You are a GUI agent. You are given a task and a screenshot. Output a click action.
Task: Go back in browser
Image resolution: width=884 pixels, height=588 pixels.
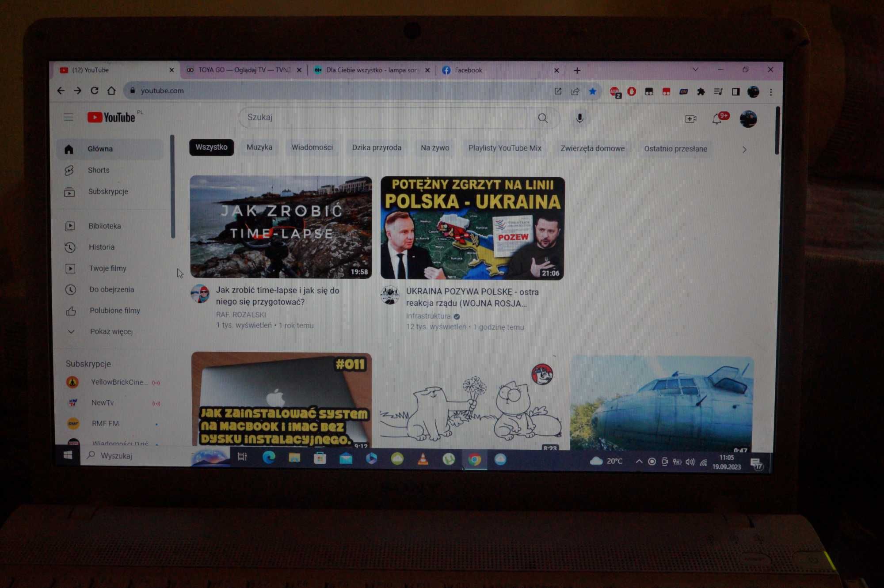coord(61,91)
